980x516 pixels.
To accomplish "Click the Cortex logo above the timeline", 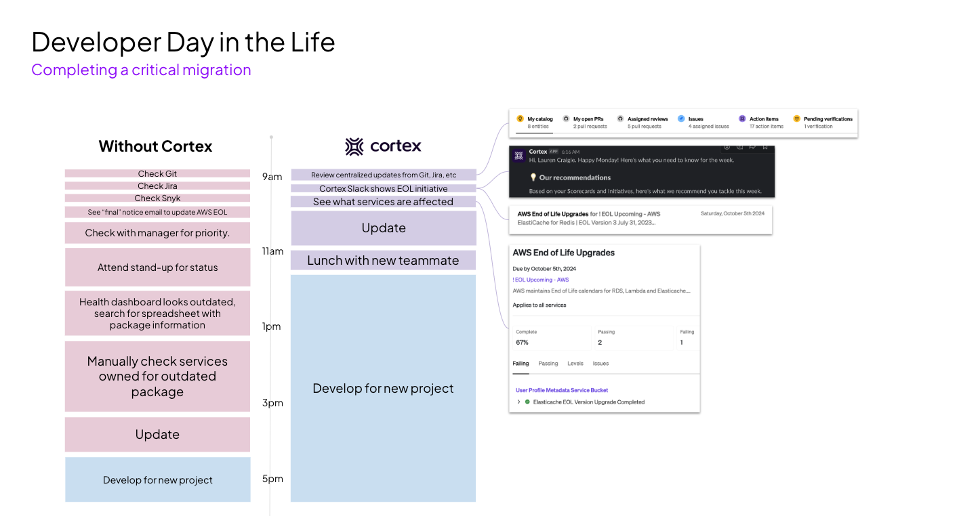I will click(383, 146).
